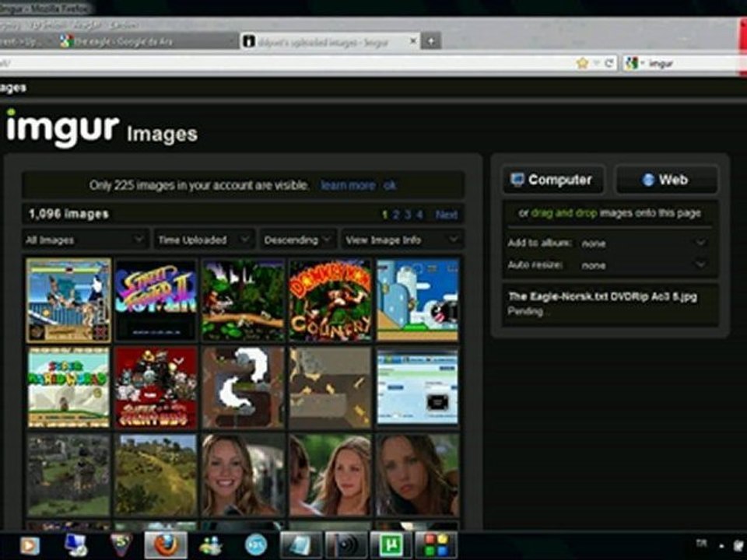Screen dimensions: 747x560
Task: Go to page 2 of images
Action: click(x=395, y=215)
